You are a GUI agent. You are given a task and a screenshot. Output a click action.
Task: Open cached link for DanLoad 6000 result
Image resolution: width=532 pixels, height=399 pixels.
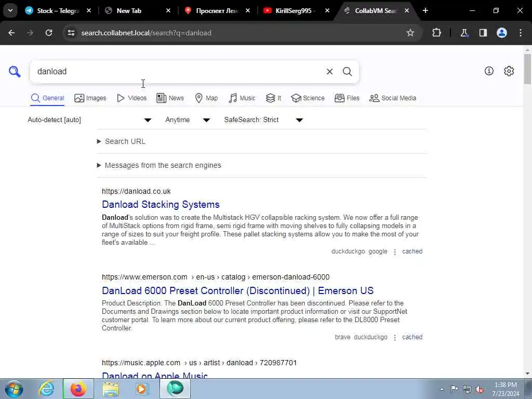[412, 337]
